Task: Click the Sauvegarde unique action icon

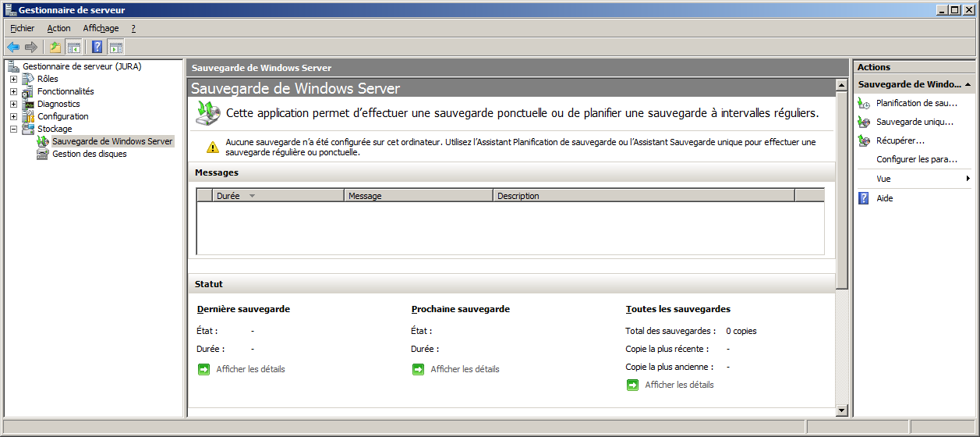Action: (864, 122)
